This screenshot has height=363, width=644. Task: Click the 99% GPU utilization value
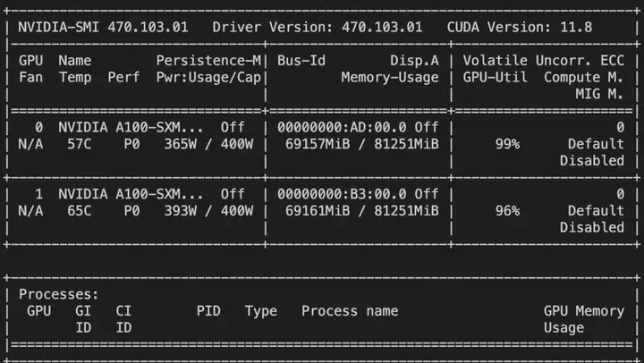pos(508,144)
